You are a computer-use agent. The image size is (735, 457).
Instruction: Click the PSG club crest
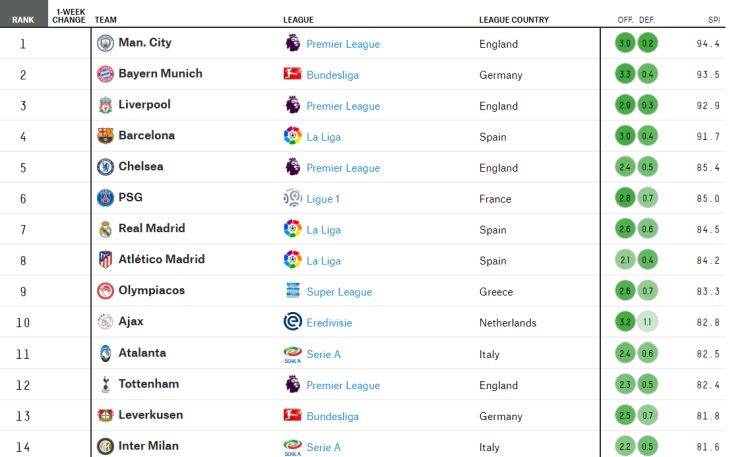click(105, 198)
